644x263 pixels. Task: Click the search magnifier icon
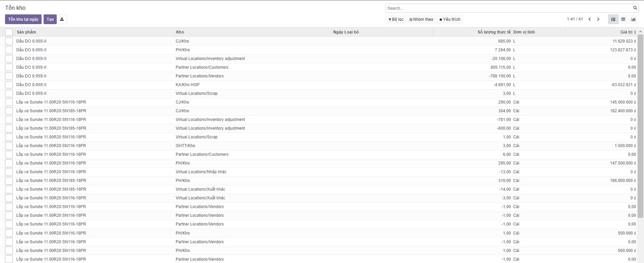pos(635,8)
